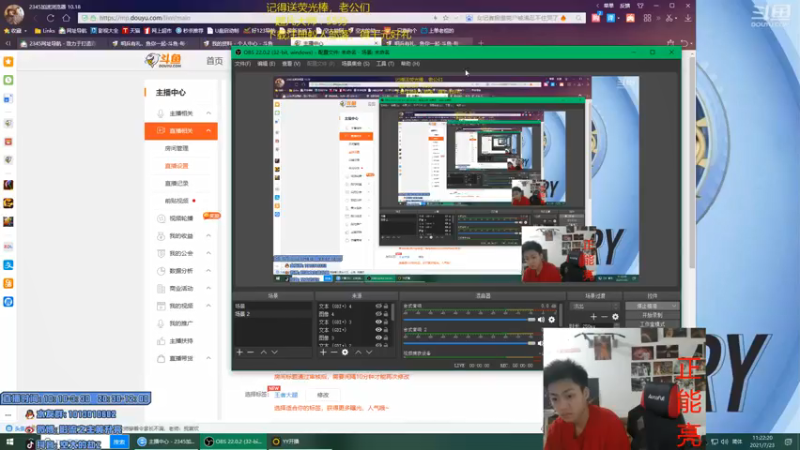Mute first mixer channel speaker icon
Viewport: 800px width, 450px height.
[541, 320]
